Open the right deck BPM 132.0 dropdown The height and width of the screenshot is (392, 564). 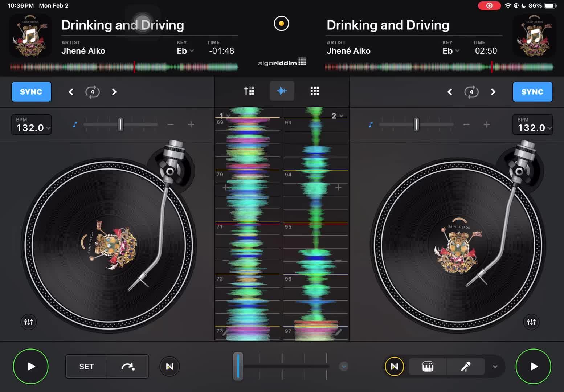[x=532, y=124]
